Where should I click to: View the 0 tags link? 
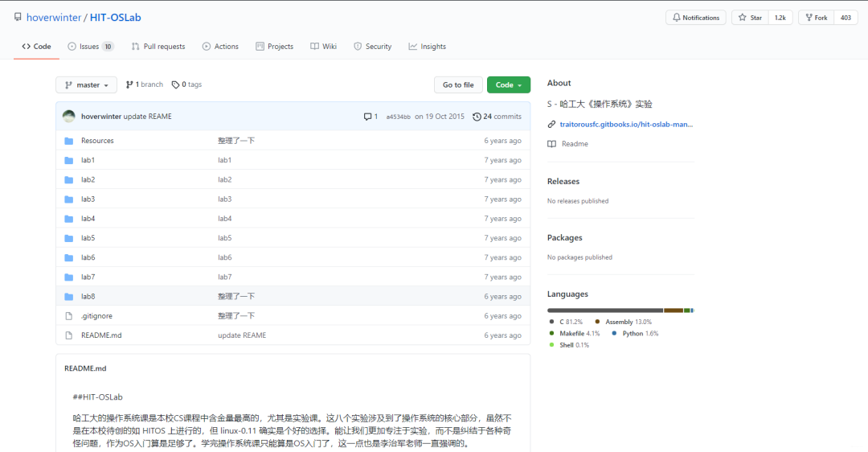186,84
